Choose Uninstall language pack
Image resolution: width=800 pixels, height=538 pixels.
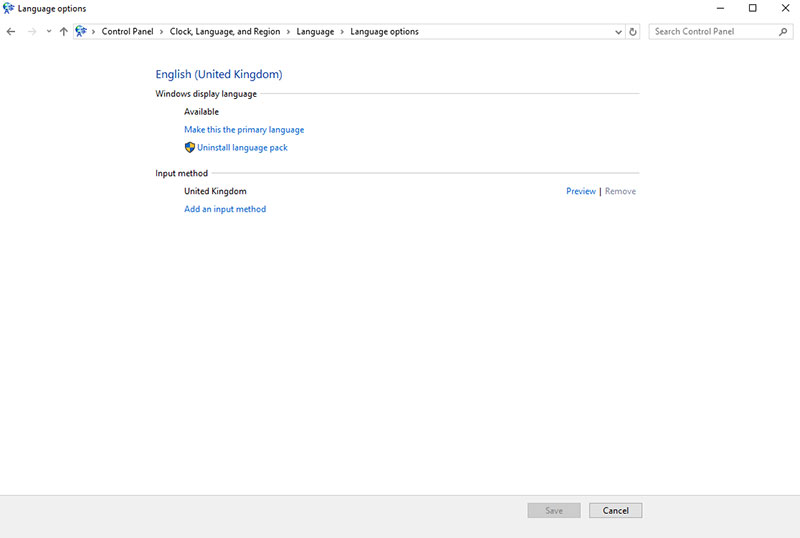[x=242, y=148]
